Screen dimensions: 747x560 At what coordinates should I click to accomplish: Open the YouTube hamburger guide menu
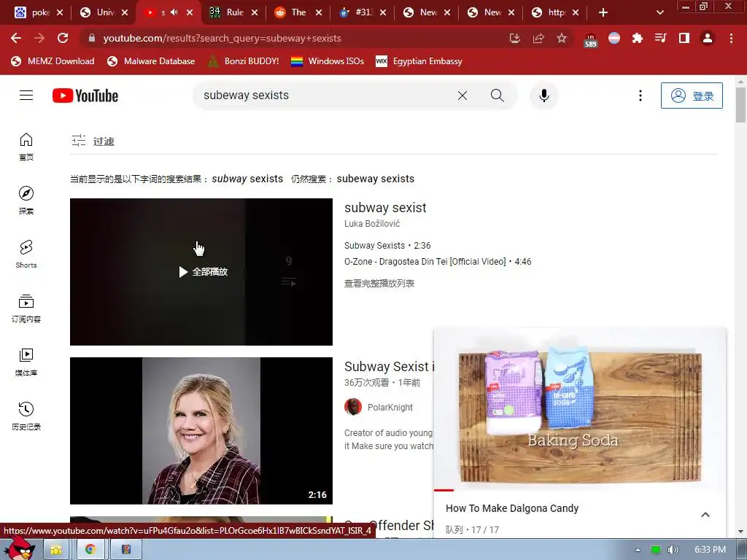[26, 96]
